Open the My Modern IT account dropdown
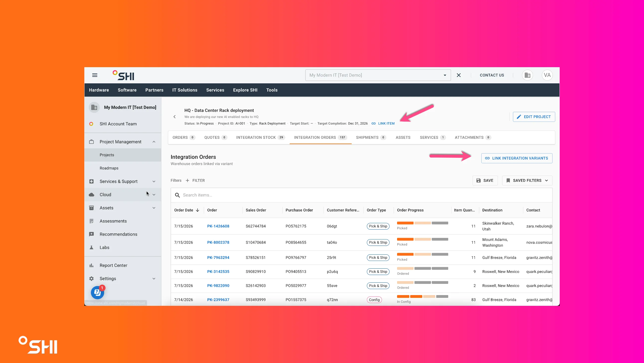Image resolution: width=644 pixels, height=363 pixels. click(x=378, y=75)
